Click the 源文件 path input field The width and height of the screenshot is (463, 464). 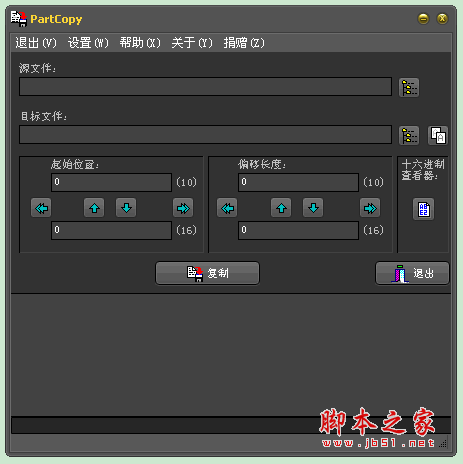tap(205, 87)
